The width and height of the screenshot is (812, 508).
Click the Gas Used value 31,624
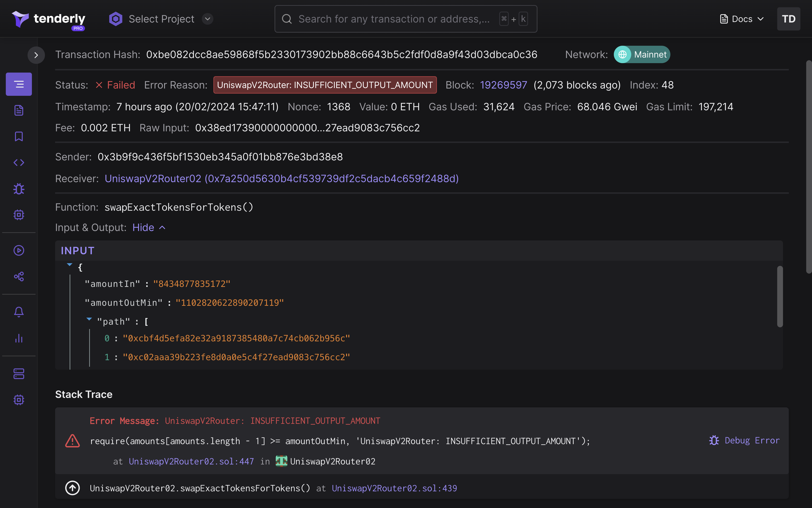click(x=499, y=107)
